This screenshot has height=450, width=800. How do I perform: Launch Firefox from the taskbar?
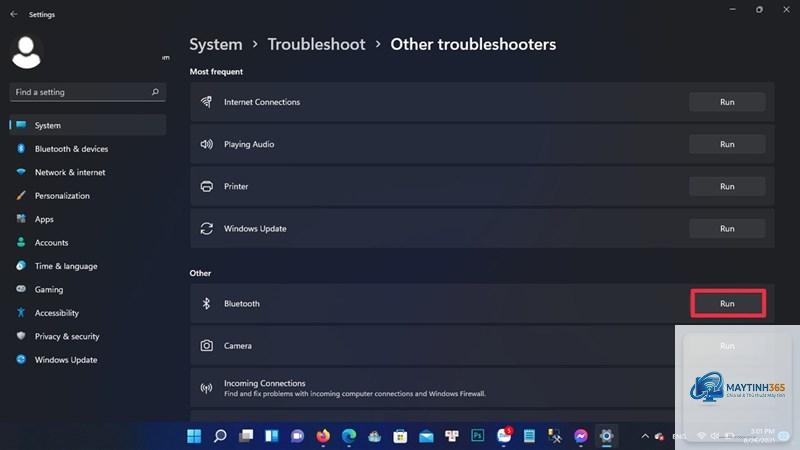(x=323, y=436)
